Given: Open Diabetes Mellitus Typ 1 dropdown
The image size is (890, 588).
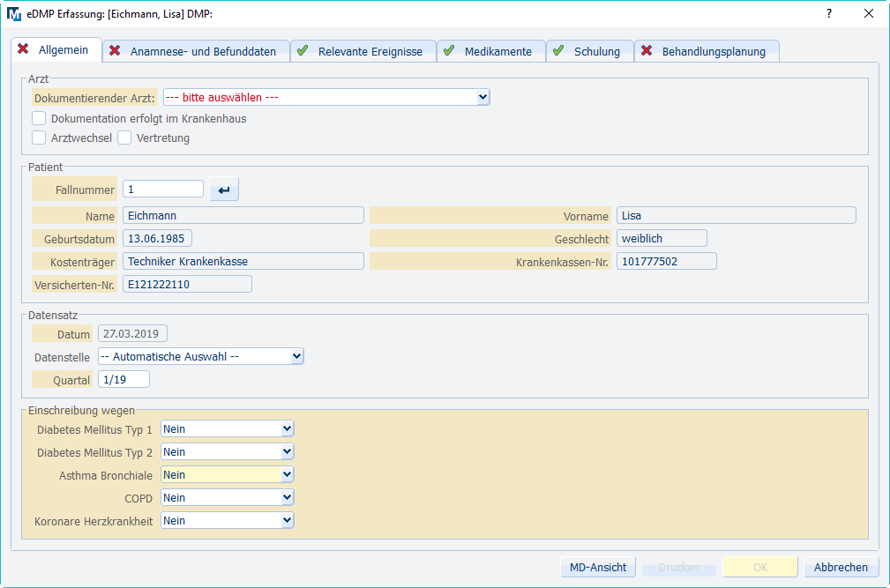Looking at the screenshot, I should [227, 429].
